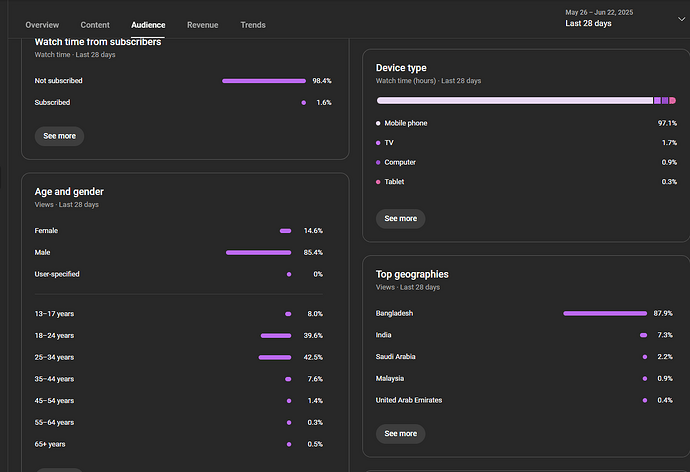Screen dimensions: 690x472
Task: Click the 1.7% TV value
Action: pyautogui.click(x=669, y=143)
